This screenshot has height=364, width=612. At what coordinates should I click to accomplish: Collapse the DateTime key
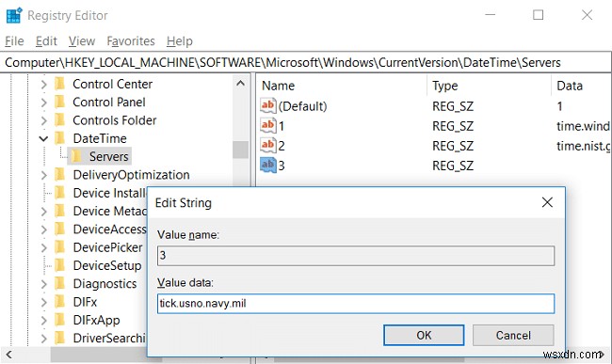click(43, 138)
